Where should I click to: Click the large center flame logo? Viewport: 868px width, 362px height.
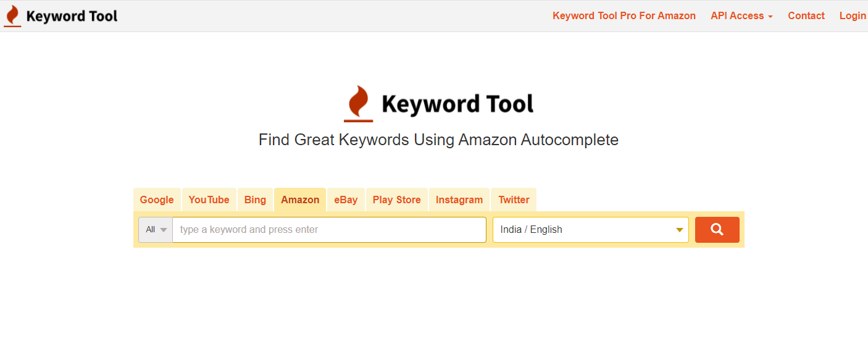coord(358,104)
